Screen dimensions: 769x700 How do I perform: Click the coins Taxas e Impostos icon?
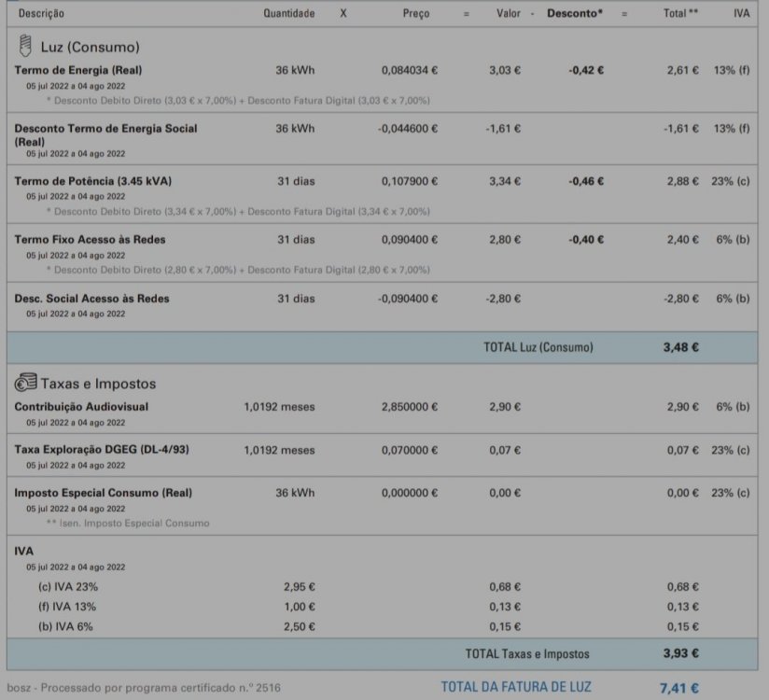25,382
